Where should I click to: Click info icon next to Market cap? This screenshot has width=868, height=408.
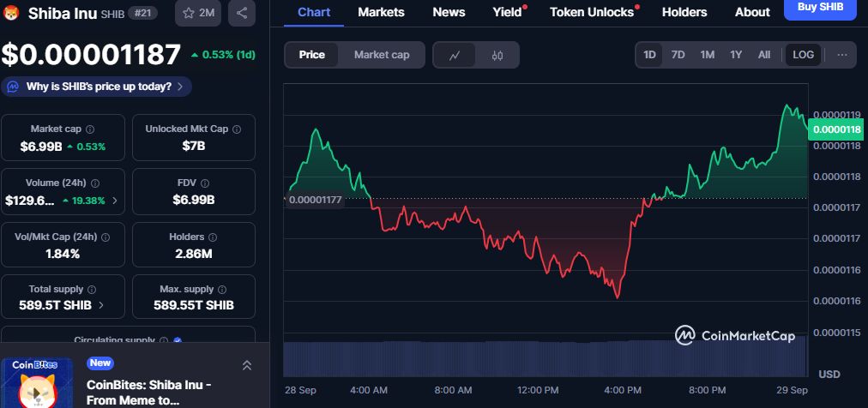(90, 129)
